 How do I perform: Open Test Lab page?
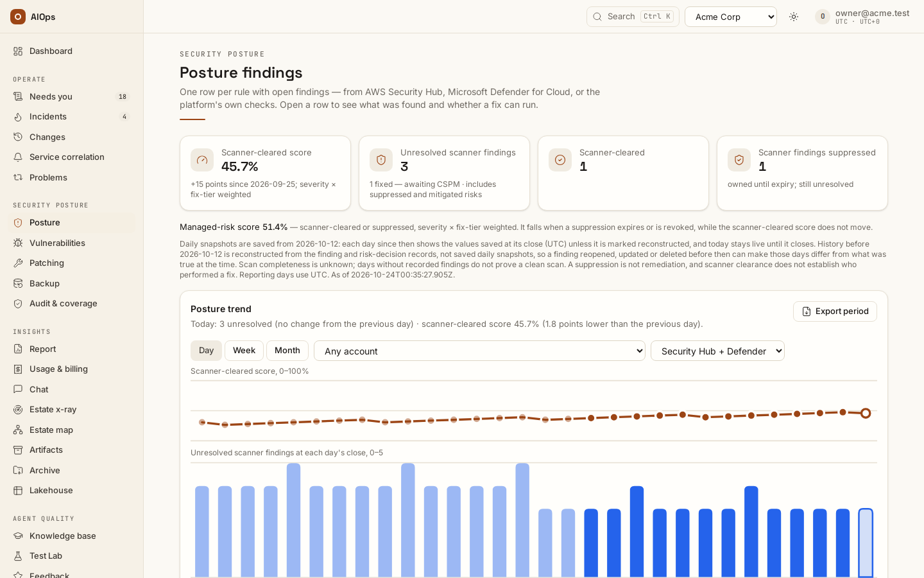(x=71, y=556)
